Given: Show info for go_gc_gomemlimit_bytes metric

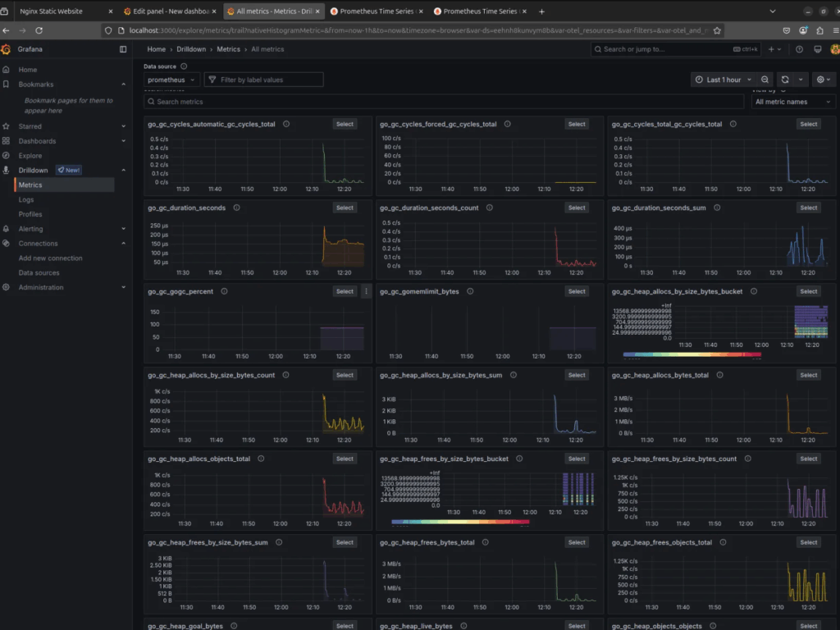Looking at the screenshot, I should (x=470, y=291).
